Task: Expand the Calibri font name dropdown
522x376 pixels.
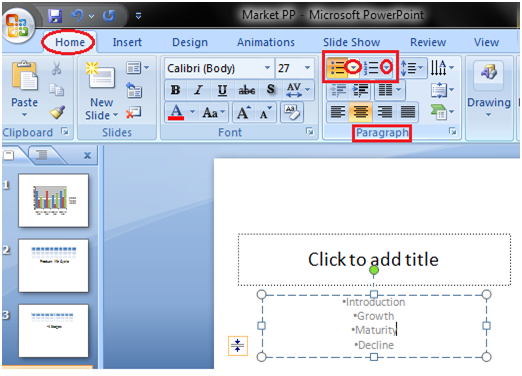Action: (x=267, y=68)
